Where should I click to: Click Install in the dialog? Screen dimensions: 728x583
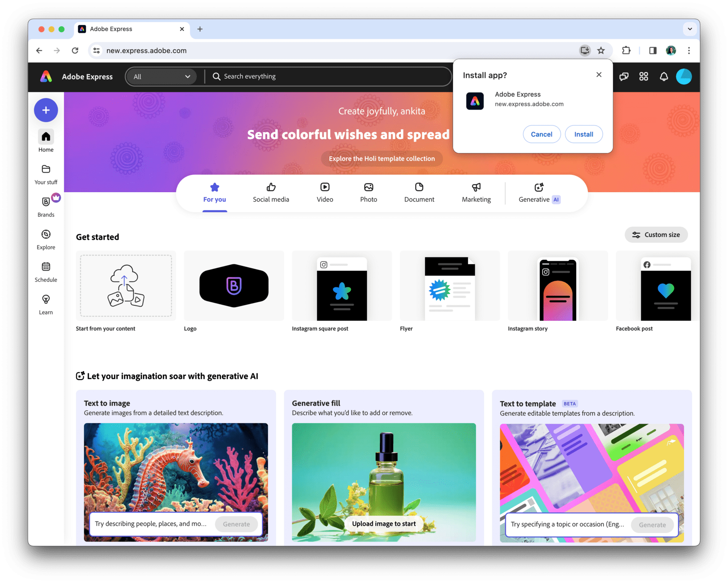[583, 134]
